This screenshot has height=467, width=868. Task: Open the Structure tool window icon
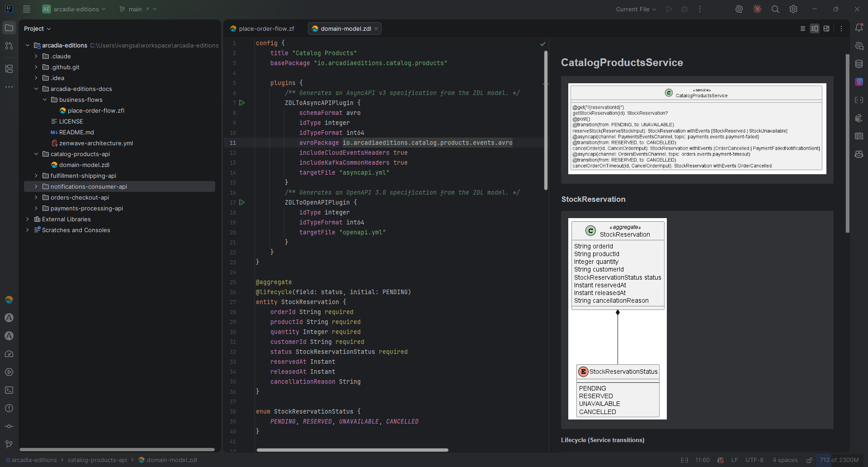[9, 69]
